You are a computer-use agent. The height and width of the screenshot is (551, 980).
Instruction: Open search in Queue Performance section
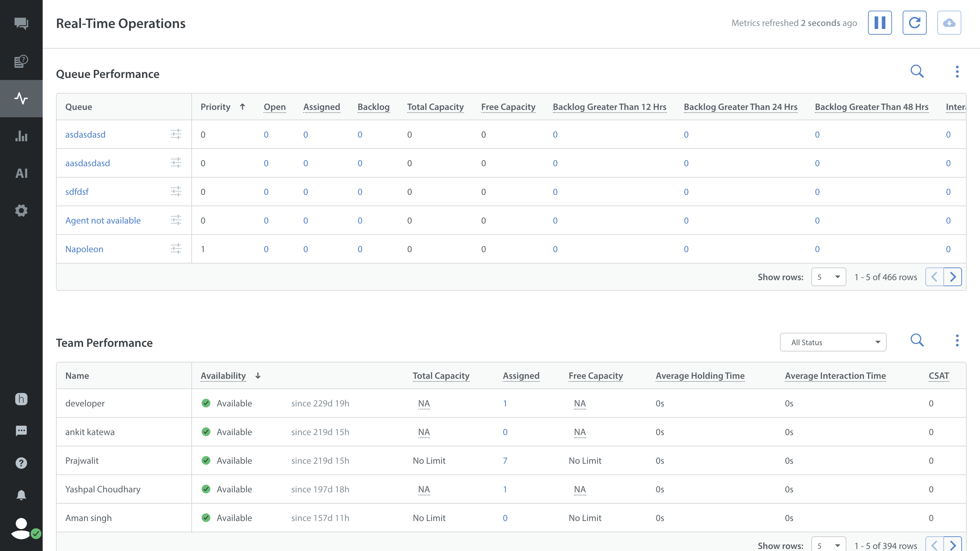click(x=917, y=72)
